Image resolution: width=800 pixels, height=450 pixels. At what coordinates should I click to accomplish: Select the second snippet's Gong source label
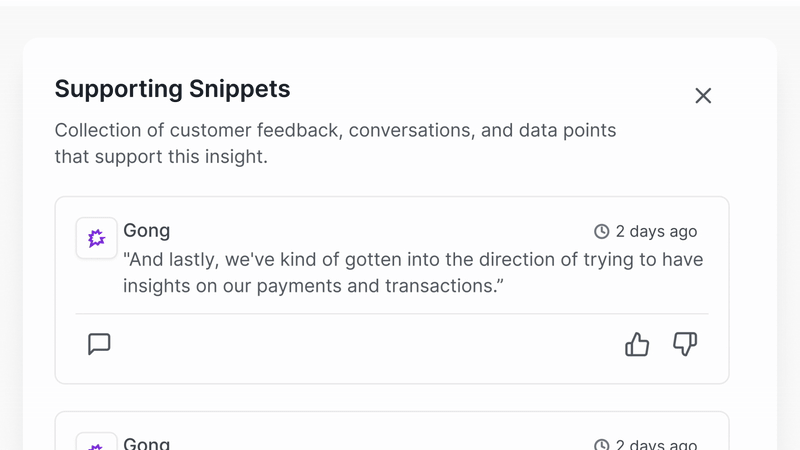click(x=147, y=443)
